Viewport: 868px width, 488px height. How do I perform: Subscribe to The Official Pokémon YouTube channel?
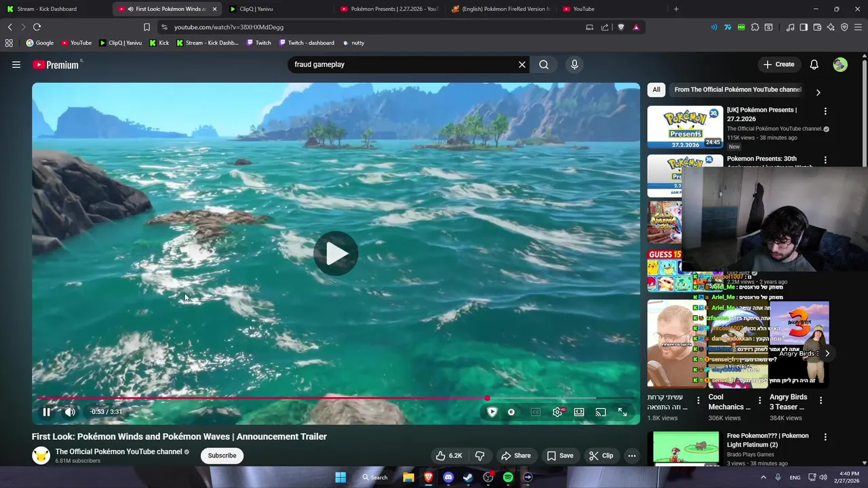222,455
